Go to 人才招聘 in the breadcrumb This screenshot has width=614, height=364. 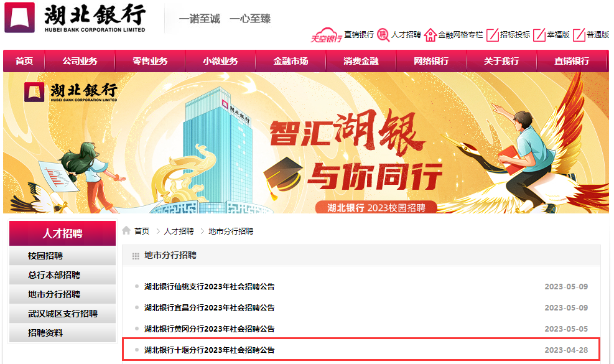coord(179,231)
